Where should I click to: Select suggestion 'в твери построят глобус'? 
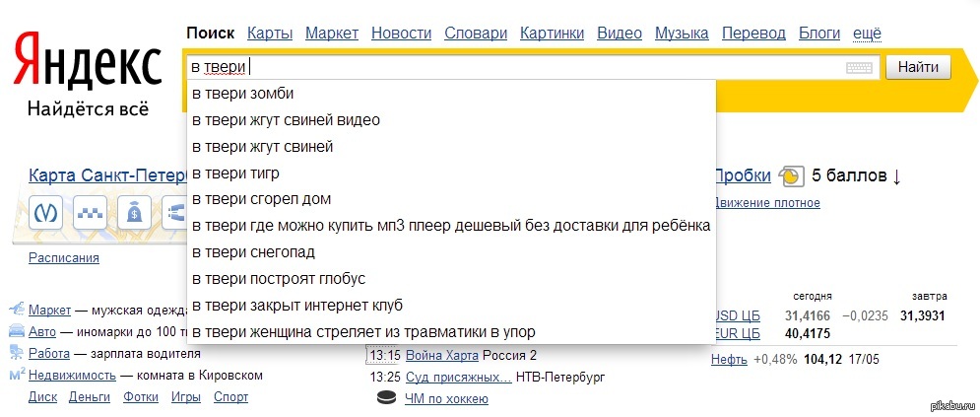pyautogui.click(x=278, y=279)
